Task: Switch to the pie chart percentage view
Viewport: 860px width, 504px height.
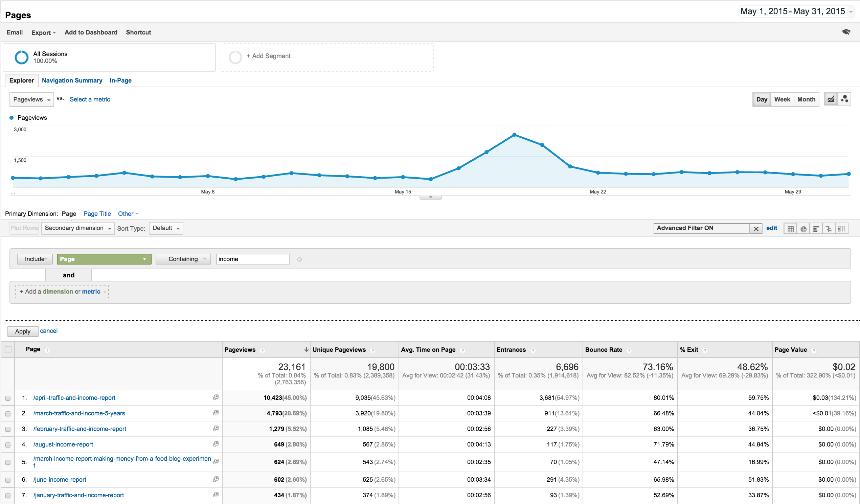Action: 804,229
